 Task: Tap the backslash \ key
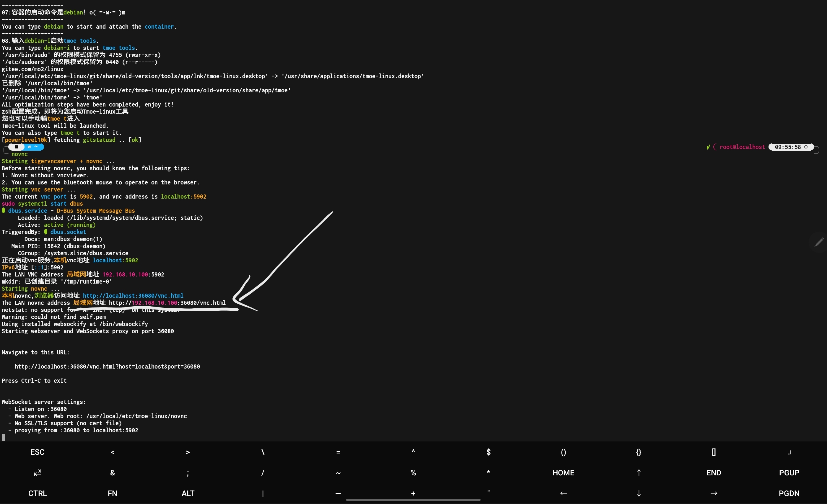pos(263,452)
